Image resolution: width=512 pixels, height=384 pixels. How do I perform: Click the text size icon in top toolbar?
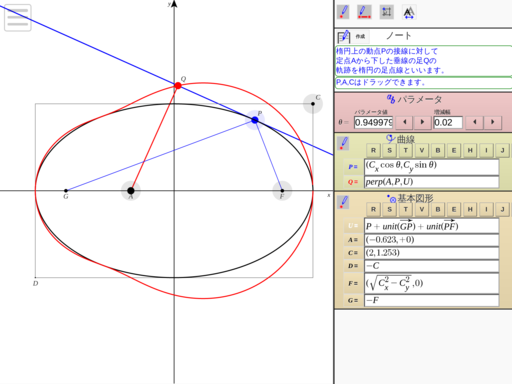tap(409, 12)
